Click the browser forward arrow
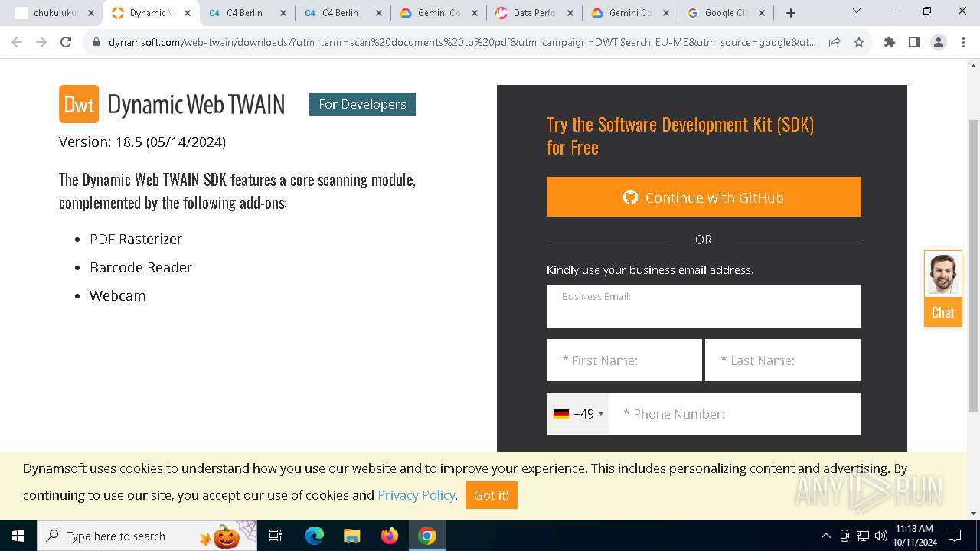Viewport: 980px width, 551px height. [x=41, y=42]
